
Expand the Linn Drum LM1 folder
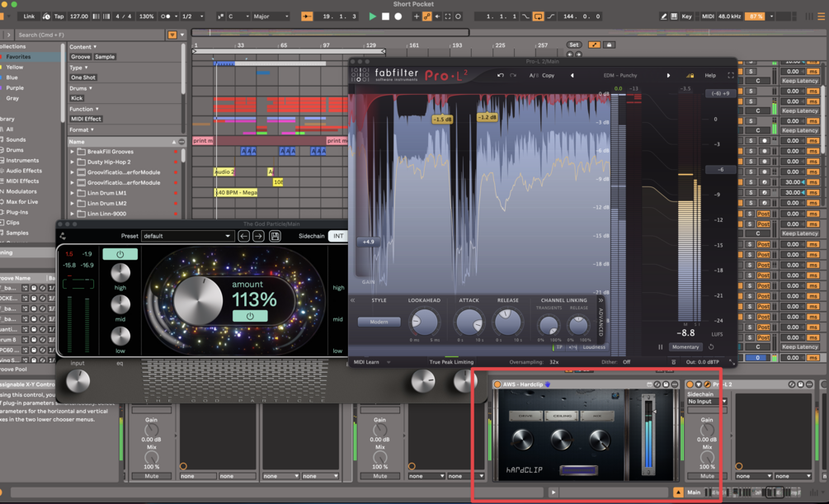[73, 193]
